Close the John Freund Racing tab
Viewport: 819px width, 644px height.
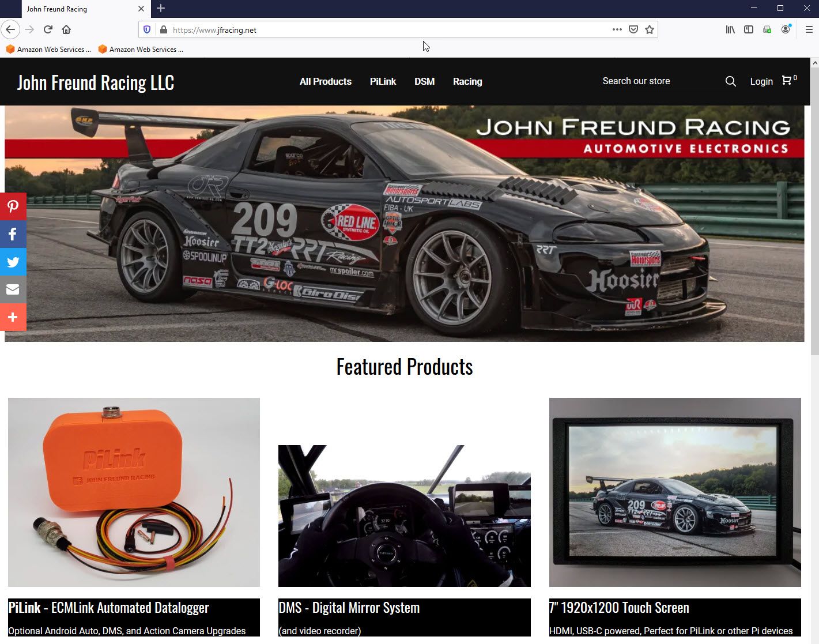[141, 9]
